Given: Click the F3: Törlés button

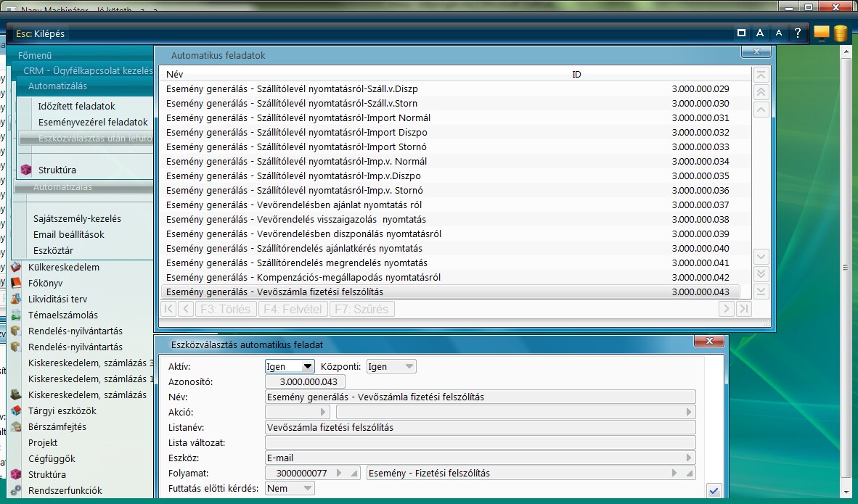Looking at the screenshot, I should (226, 310).
